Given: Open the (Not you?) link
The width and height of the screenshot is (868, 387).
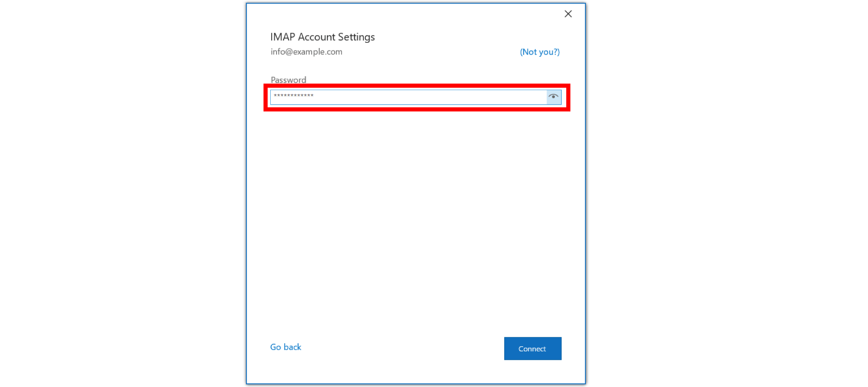Looking at the screenshot, I should (x=540, y=52).
